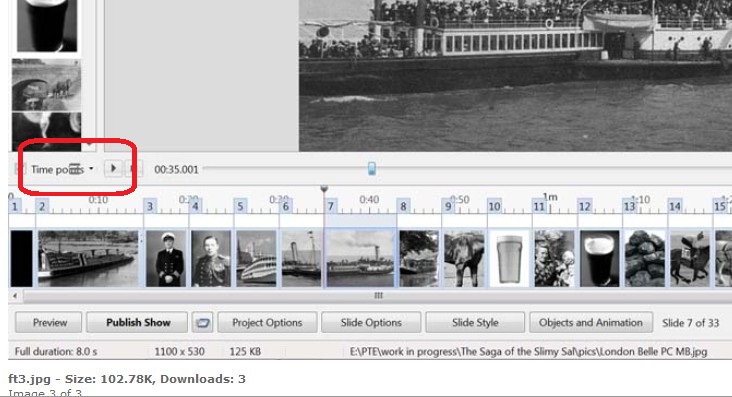The width and height of the screenshot is (732, 397).
Task: Select timeline point 6
Action: [286, 206]
